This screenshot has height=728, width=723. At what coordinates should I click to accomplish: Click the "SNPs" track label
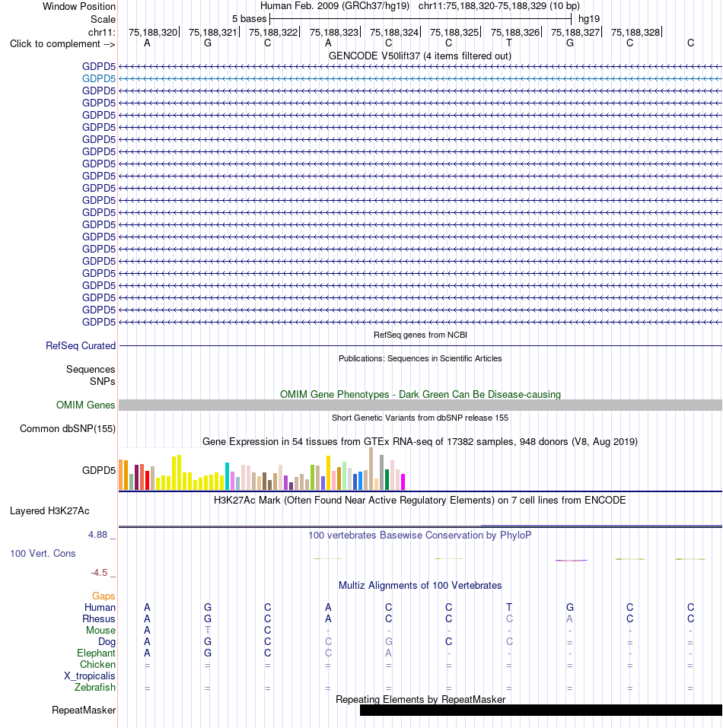[103, 382]
